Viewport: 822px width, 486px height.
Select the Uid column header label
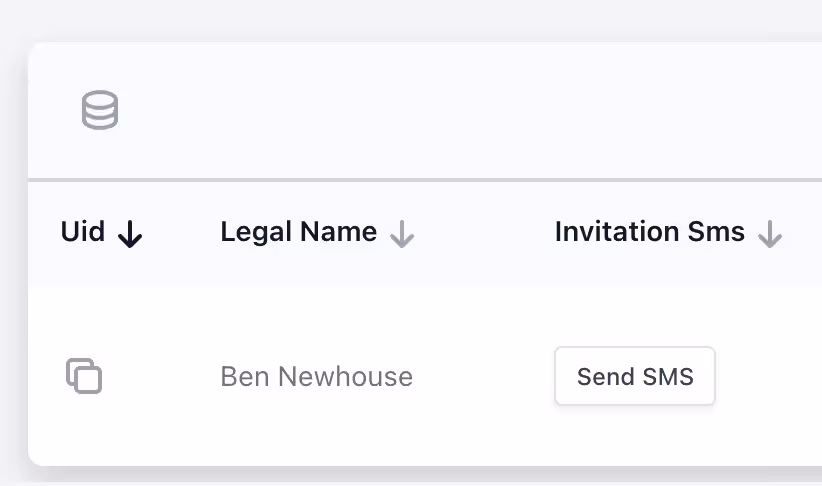click(83, 231)
